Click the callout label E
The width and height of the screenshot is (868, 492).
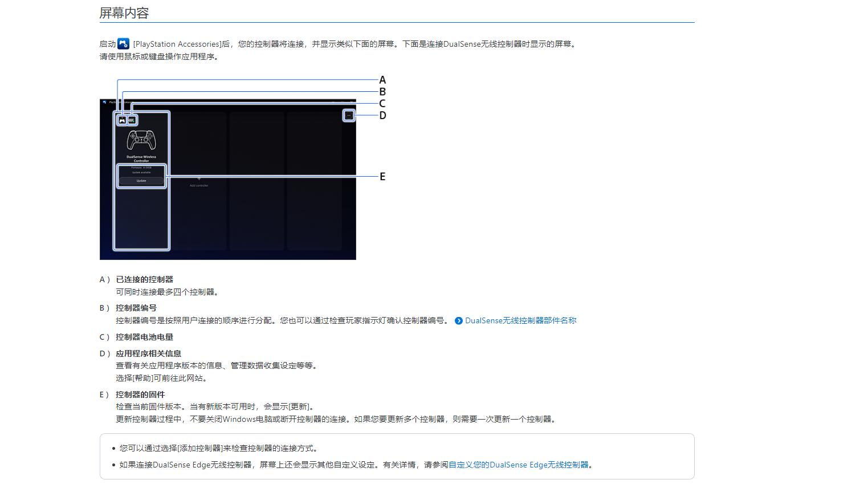coord(382,177)
